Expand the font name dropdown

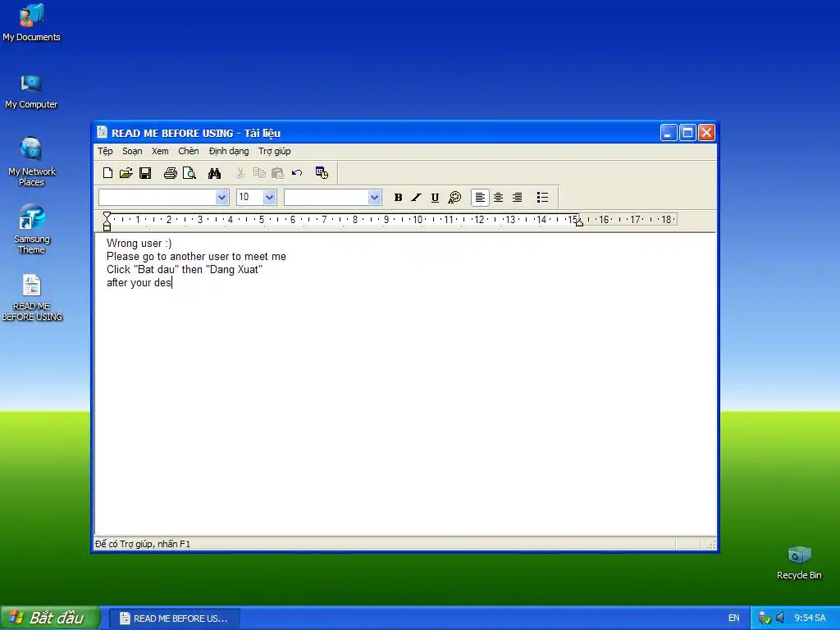tap(221, 197)
